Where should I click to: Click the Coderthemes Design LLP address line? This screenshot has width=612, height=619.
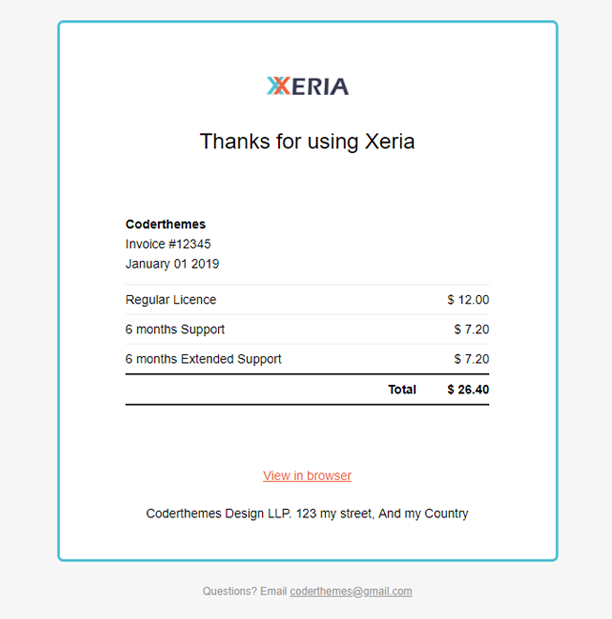click(x=307, y=514)
